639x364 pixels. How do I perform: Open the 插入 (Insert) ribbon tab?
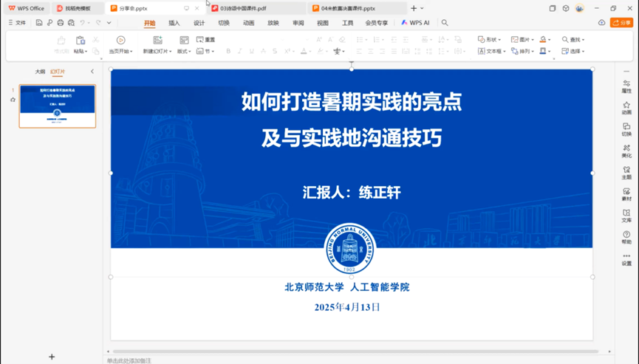(174, 23)
